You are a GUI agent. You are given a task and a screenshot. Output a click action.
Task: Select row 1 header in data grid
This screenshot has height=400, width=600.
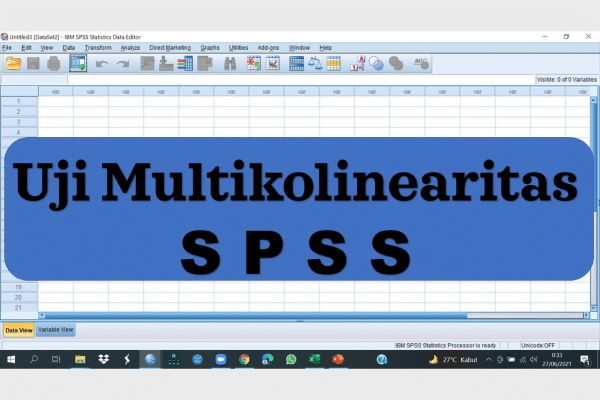(x=19, y=101)
